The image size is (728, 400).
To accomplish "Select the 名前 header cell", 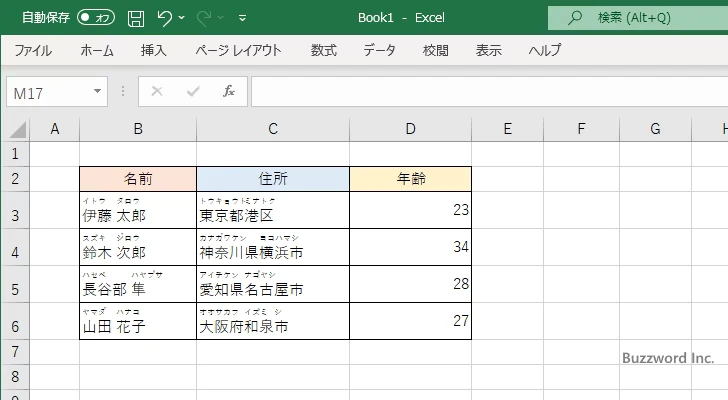I will pyautogui.click(x=138, y=179).
